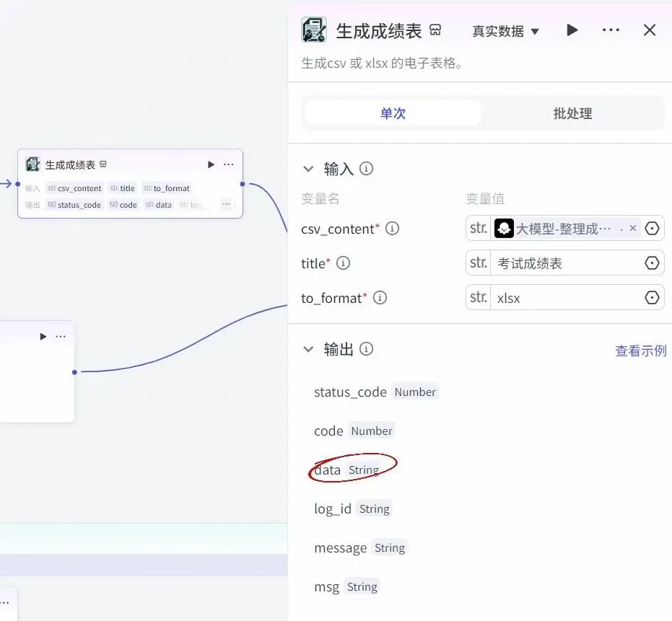Click the 生成成绩表 panel title text
672x621 pixels.
point(379,31)
